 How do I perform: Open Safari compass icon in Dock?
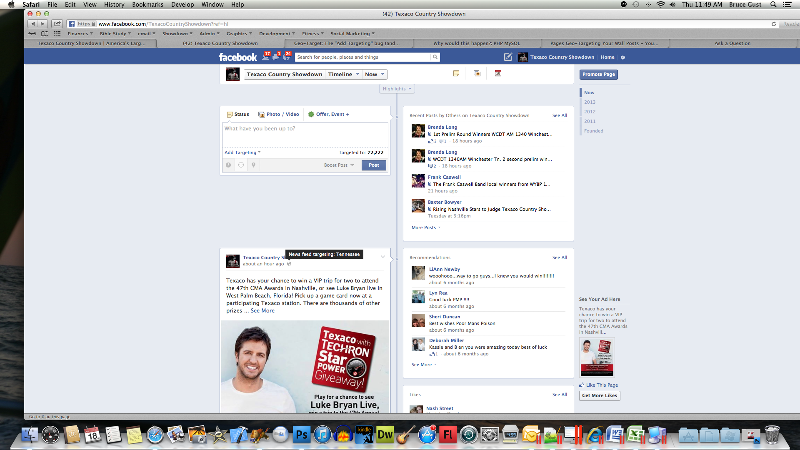(155, 435)
